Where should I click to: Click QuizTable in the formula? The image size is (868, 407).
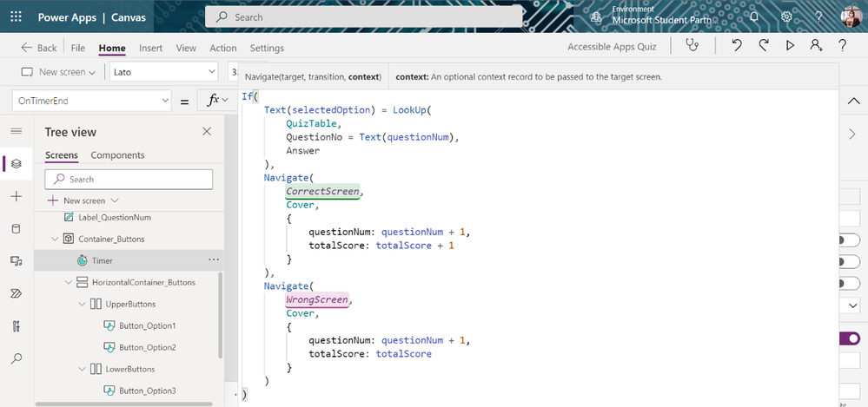[x=311, y=123]
